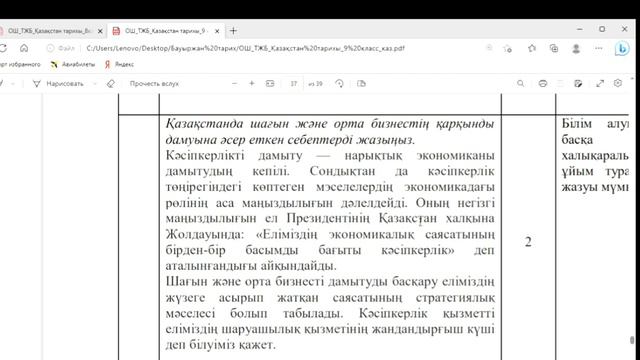Save the PDF document
The image size is (640, 360).
point(560,83)
